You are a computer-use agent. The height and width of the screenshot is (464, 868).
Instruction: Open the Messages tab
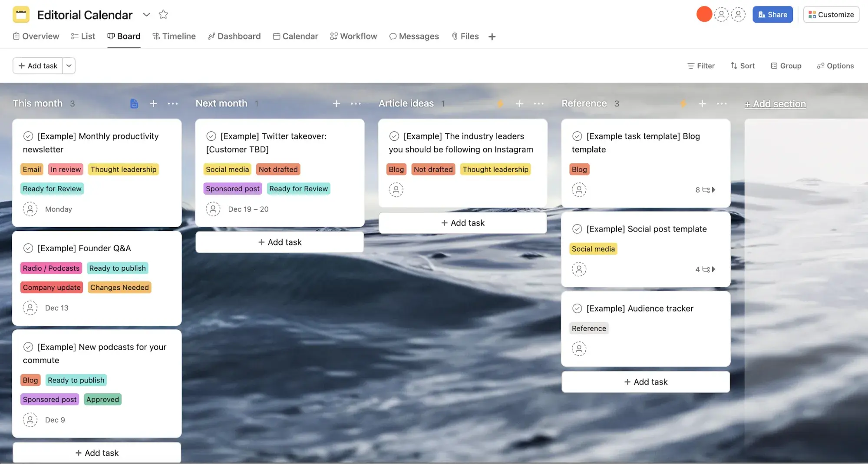coord(414,36)
